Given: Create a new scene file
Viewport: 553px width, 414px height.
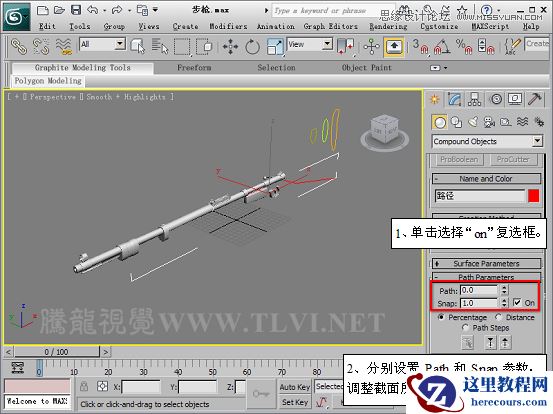Looking at the screenshot, I should (x=43, y=10).
